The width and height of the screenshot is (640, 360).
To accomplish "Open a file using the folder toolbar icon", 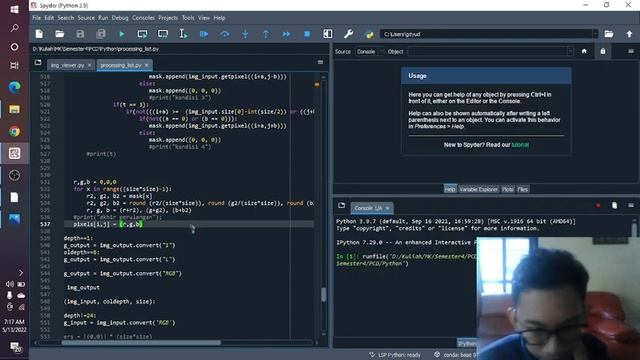I will point(60,34).
